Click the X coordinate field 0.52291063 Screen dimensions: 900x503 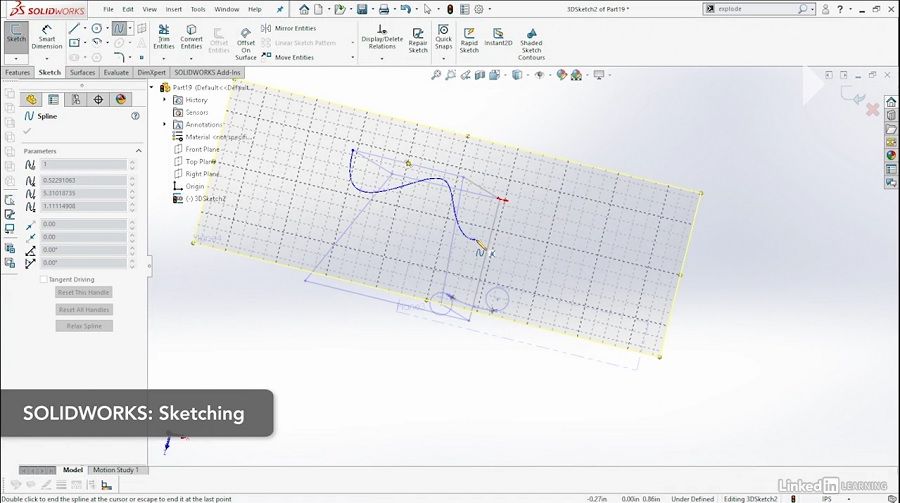point(83,180)
